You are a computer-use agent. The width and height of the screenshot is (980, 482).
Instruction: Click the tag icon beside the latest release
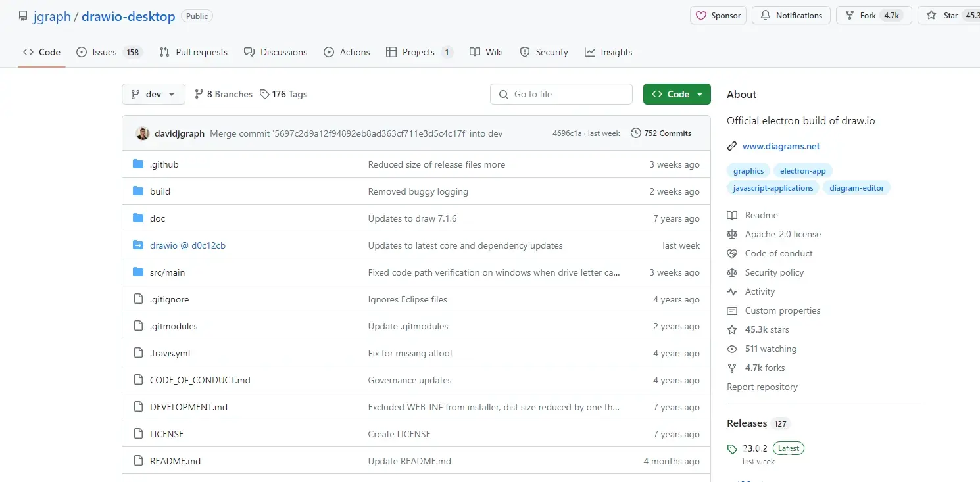[732, 449]
